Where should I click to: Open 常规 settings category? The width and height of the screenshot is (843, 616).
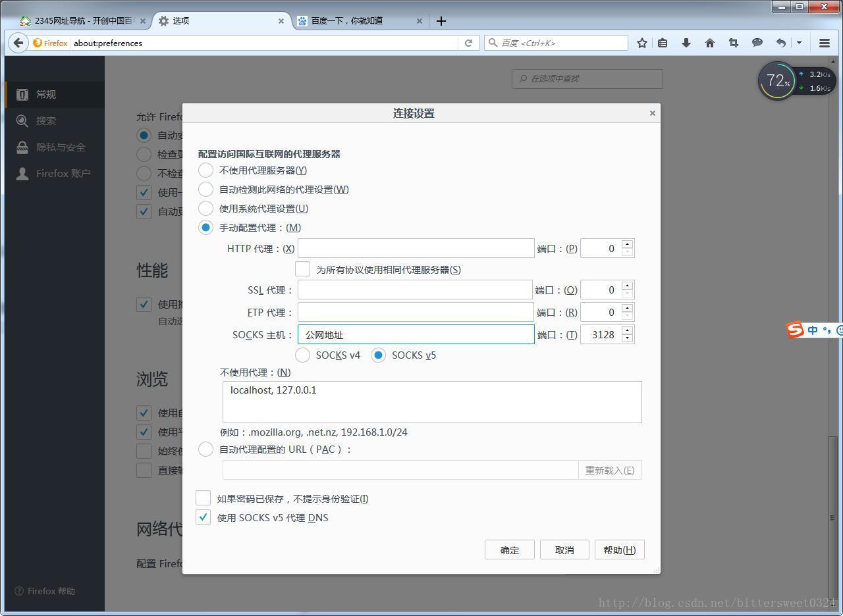point(55,95)
